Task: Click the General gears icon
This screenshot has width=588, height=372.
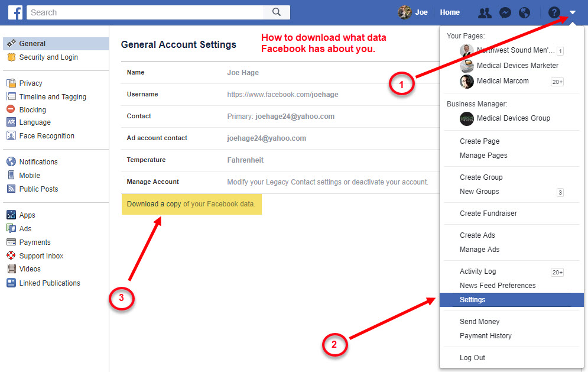Action: click(x=11, y=44)
